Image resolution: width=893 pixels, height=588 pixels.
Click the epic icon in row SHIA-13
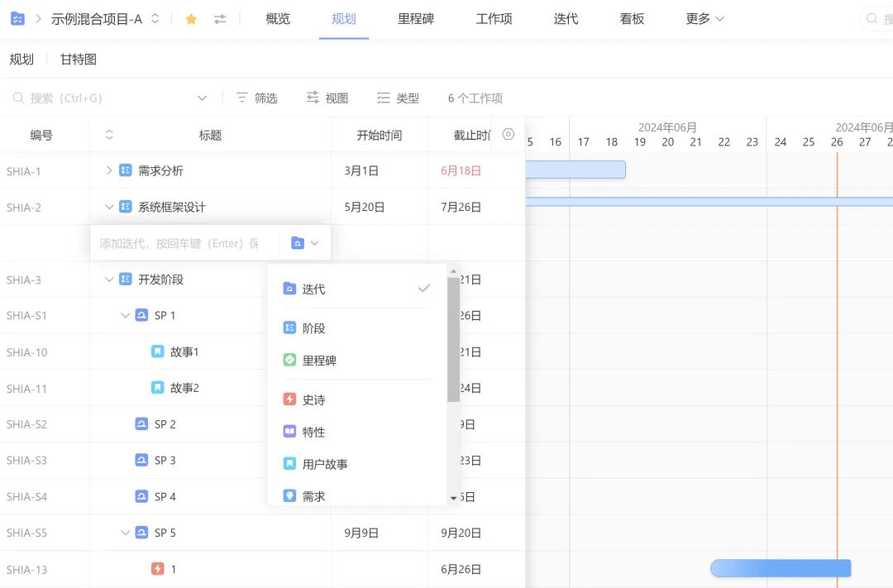(158, 569)
